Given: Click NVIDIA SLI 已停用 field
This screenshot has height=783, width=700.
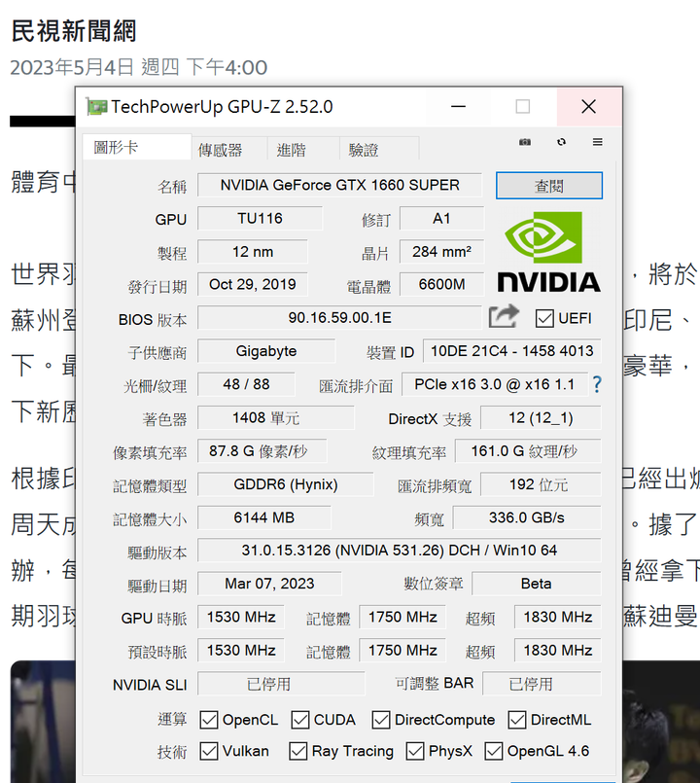Looking at the screenshot, I should (x=281, y=684).
